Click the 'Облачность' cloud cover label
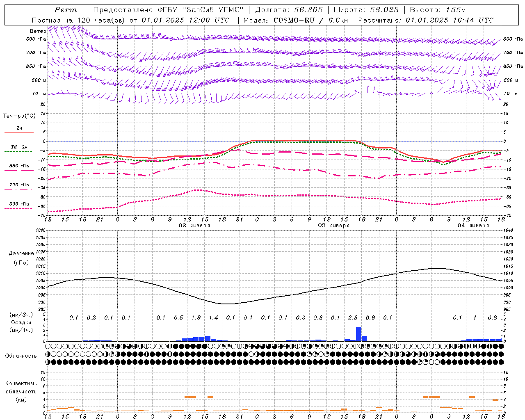525x420 pixels. pyautogui.click(x=21, y=356)
